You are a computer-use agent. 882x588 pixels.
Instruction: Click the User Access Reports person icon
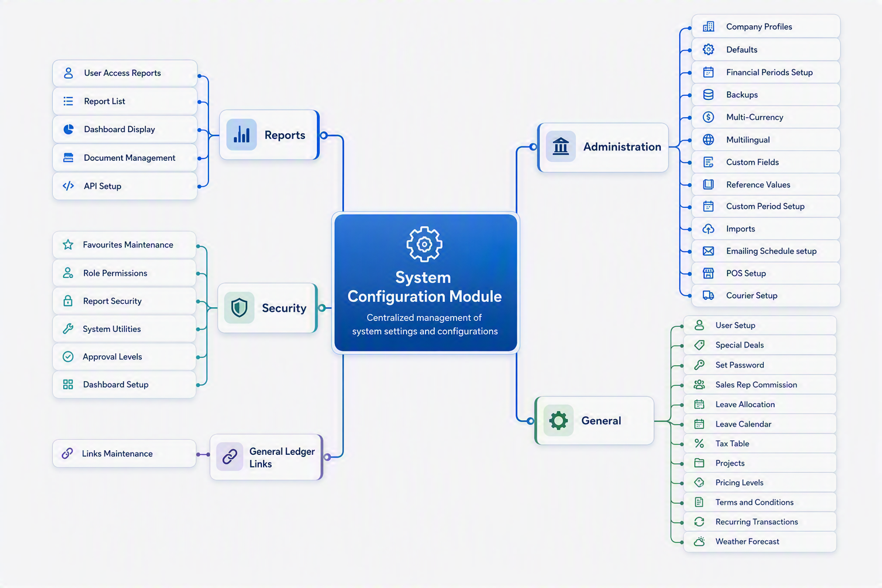click(68, 73)
